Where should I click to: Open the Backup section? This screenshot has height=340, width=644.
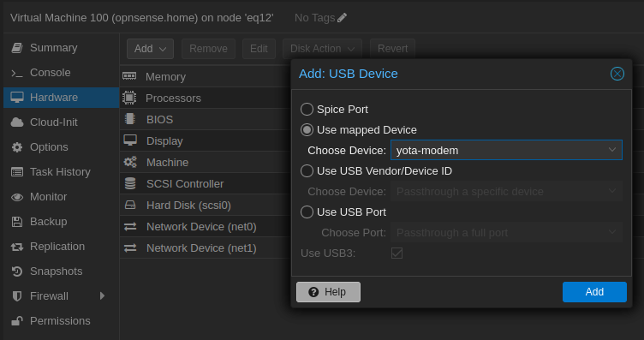coord(61,222)
